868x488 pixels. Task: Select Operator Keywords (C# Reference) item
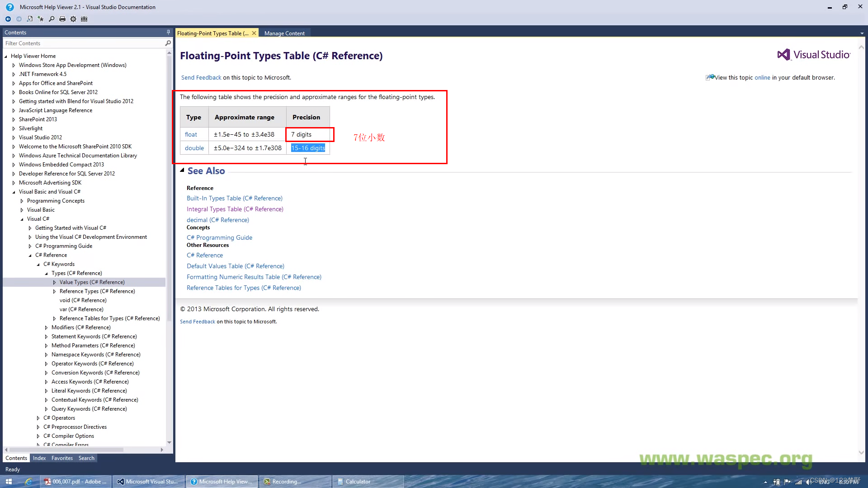click(x=93, y=364)
